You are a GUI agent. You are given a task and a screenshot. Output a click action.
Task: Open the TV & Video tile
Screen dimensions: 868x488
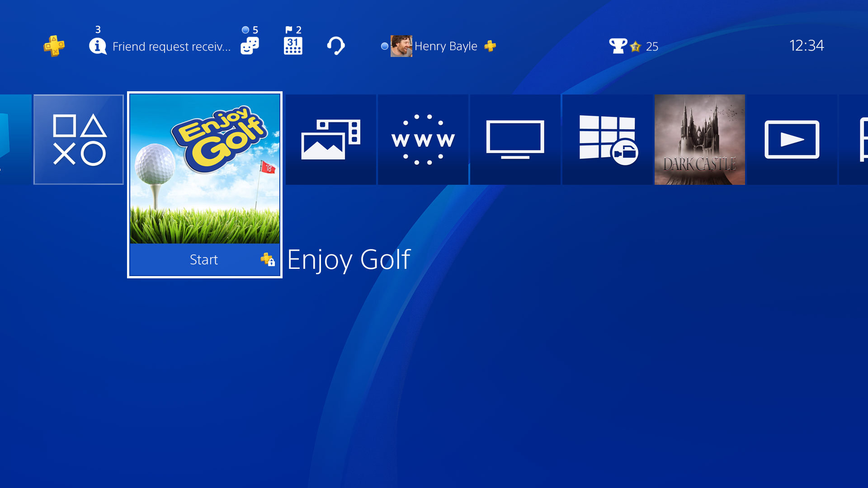tap(515, 139)
